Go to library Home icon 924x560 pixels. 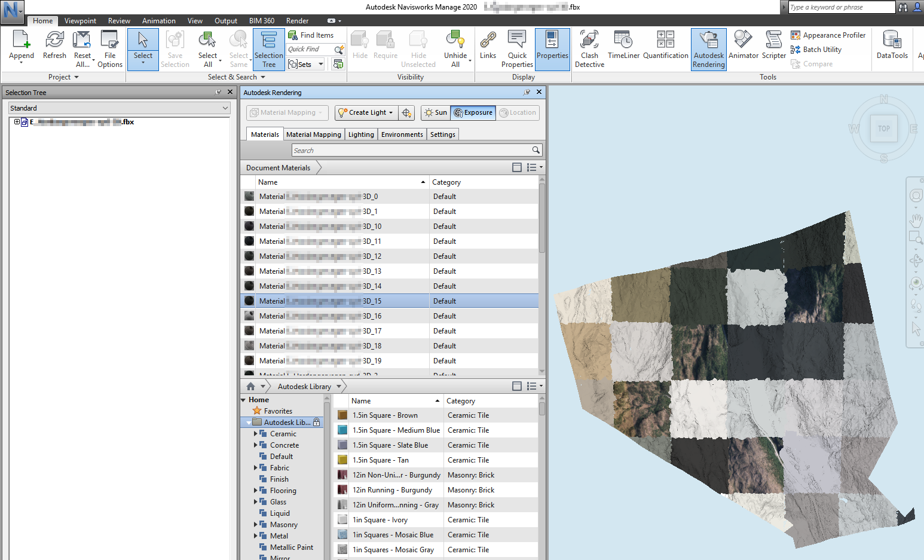(x=251, y=387)
